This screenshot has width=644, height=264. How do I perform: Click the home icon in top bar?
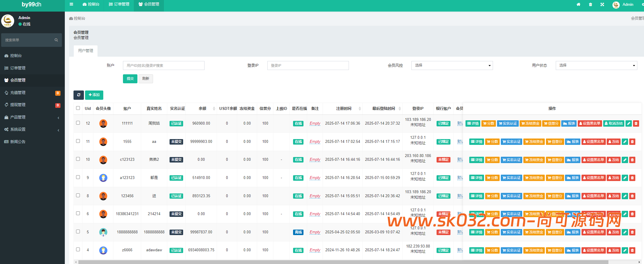click(578, 5)
